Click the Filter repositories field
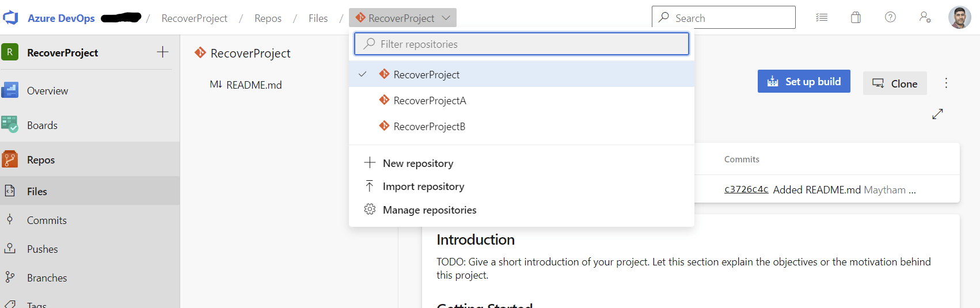The width and height of the screenshot is (980, 308). tap(522, 44)
